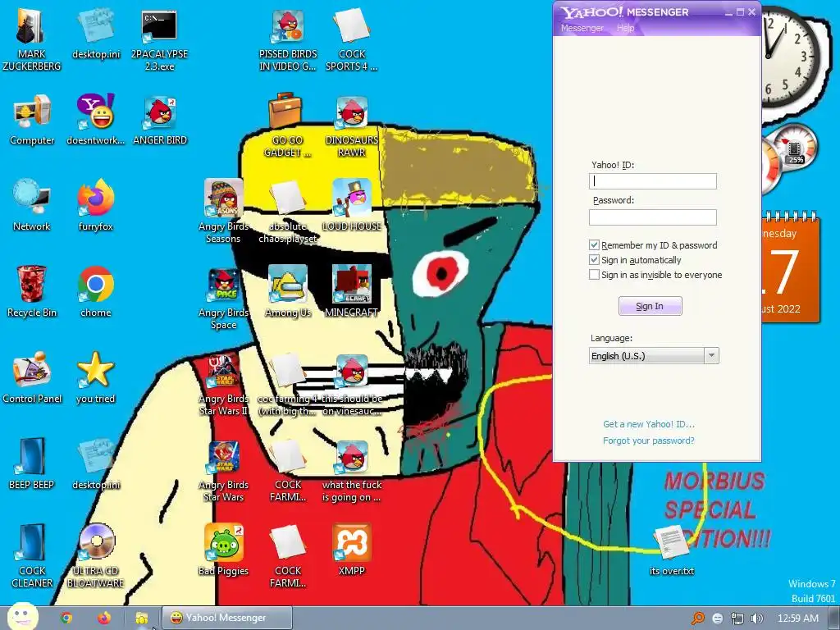Follow the Get a new Yahoo! ID link

(x=649, y=424)
